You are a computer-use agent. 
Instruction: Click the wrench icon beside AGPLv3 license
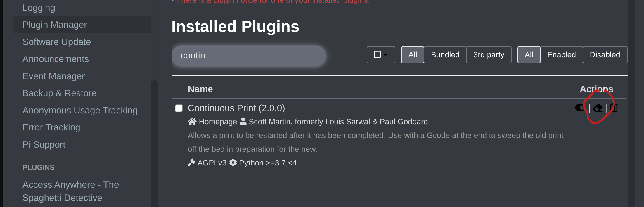point(192,163)
